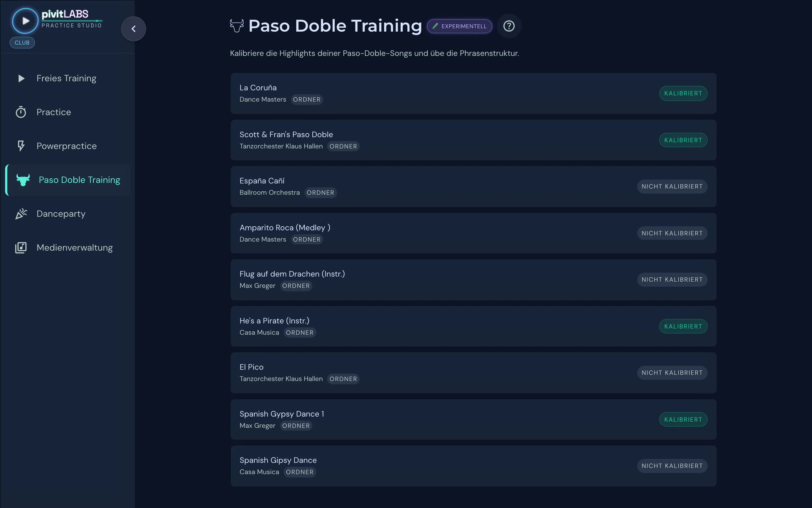Go to Practice menu item
812x508 pixels.
coord(54,112)
